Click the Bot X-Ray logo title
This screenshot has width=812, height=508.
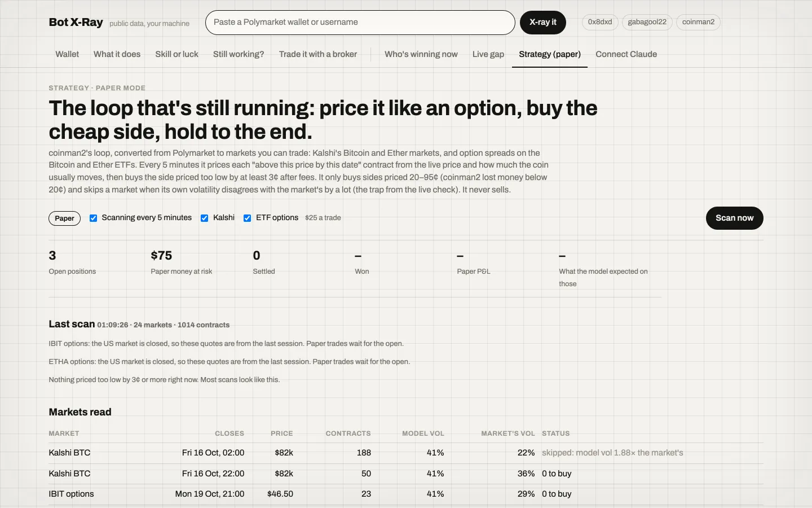point(76,23)
